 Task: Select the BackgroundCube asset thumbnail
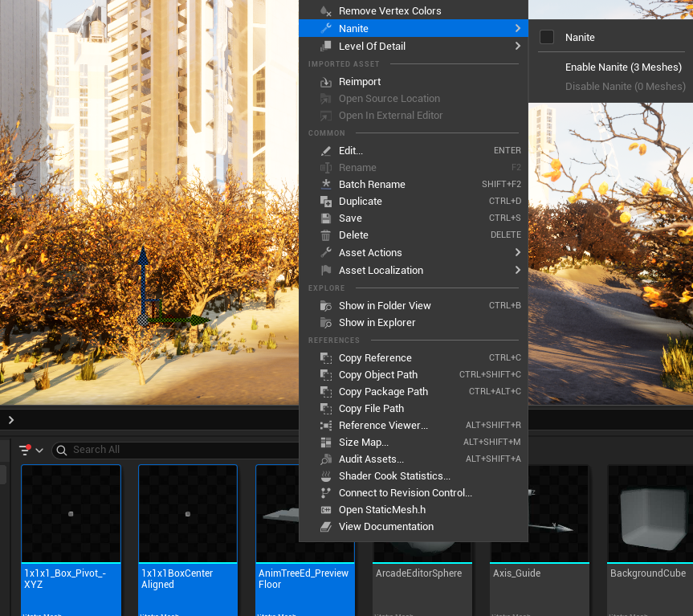click(x=650, y=514)
